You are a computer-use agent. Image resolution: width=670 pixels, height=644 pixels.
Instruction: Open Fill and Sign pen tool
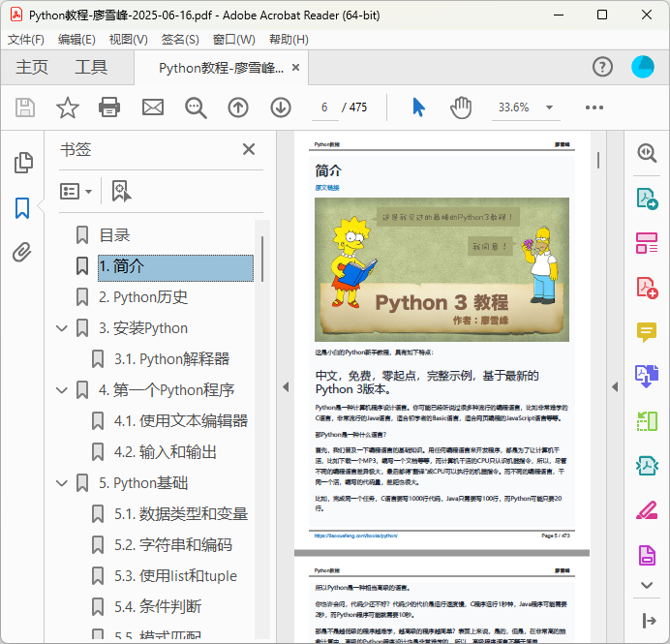647,509
